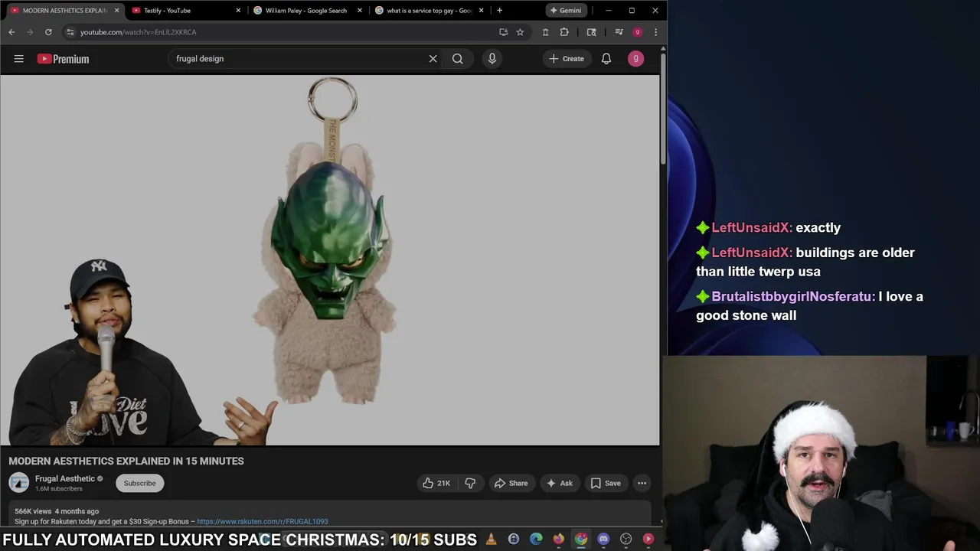Open Microsoft Edge from the taskbar
The width and height of the screenshot is (980, 551).
click(x=536, y=539)
